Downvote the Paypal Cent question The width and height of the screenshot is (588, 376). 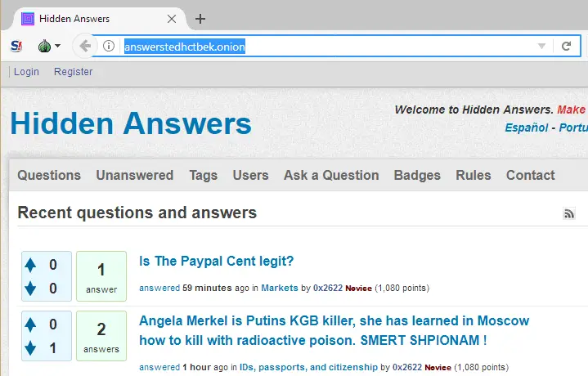(30, 288)
